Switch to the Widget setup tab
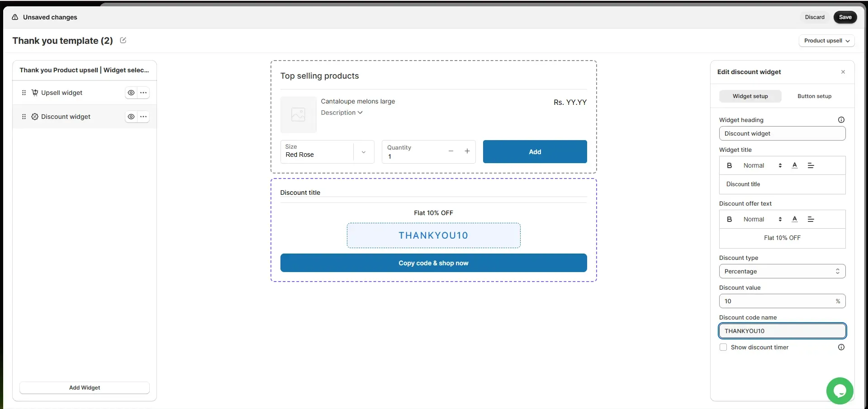The width and height of the screenshot is (868, 409). [x=750, y=96]
